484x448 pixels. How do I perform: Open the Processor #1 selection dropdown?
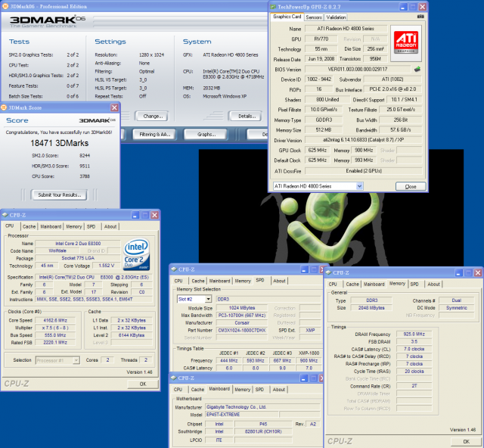(76, 360)
